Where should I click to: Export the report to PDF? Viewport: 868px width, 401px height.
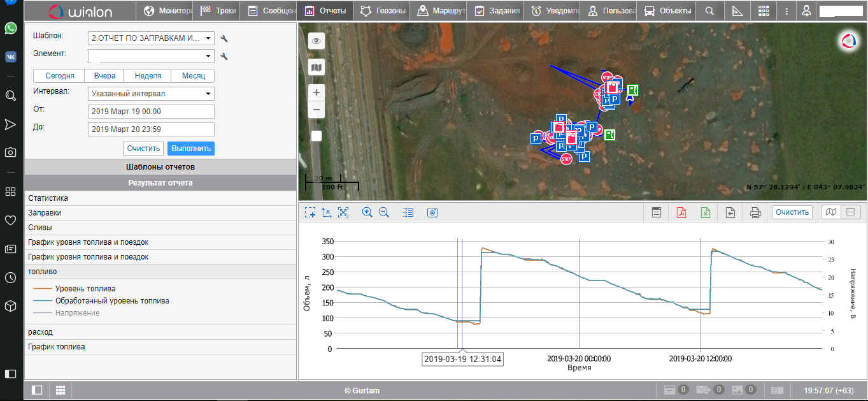(x=681, y=213)
